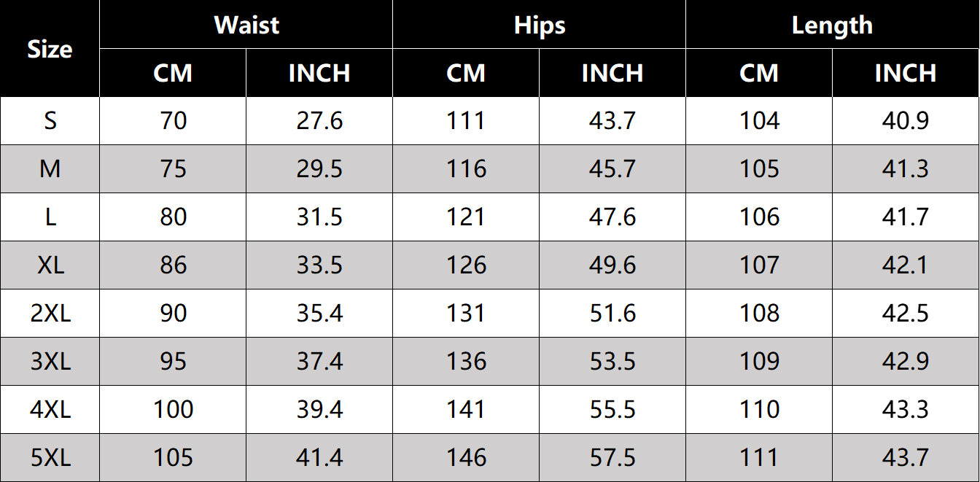Select the Length header cell
Screen dimensions: 980x482
[x=832, y=25]
